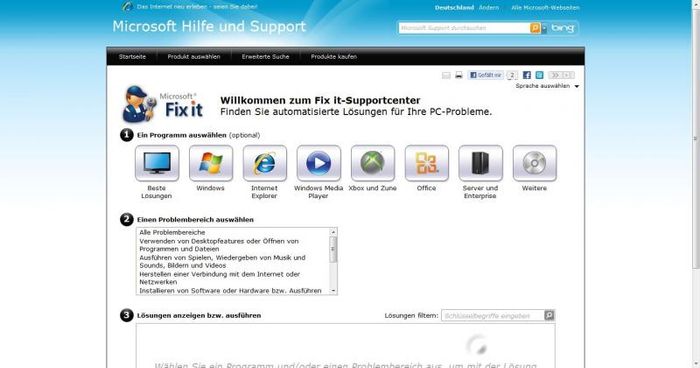Share page via Facebook square icon

coord(527,75)
